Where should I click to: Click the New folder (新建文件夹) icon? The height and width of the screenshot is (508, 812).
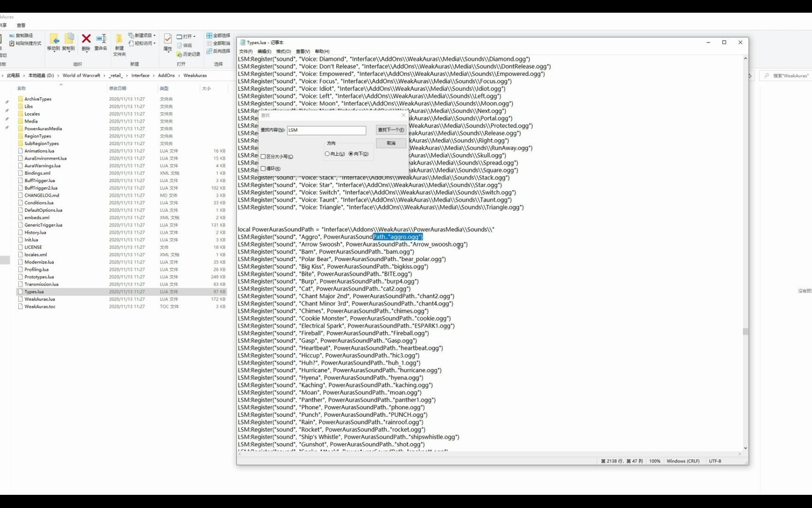pos(119,39)
